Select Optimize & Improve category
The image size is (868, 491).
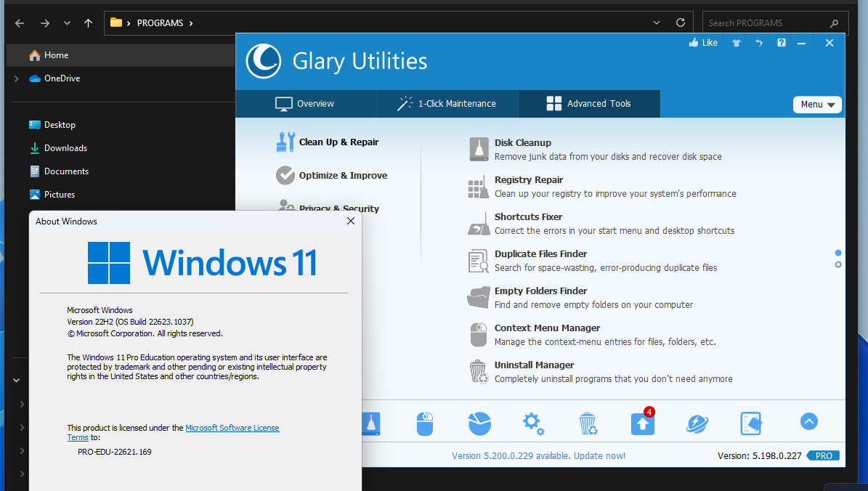click(332, 176)
